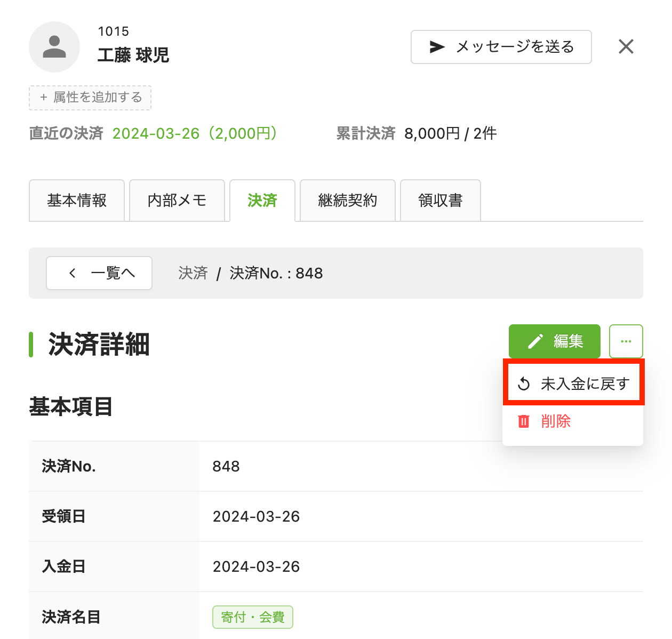
Task: Click the member name 工藤 球児
Action: click(x=133, y=55)
